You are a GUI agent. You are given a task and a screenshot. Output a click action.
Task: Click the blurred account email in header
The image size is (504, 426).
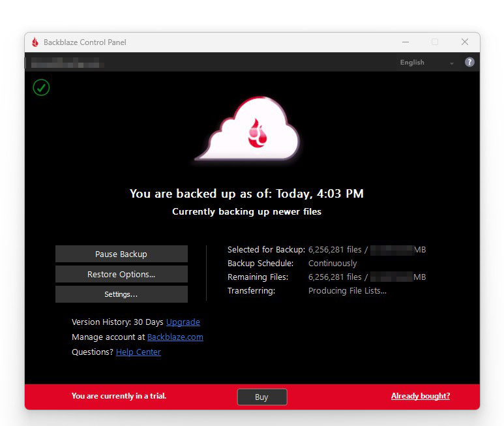coord(65,63)
